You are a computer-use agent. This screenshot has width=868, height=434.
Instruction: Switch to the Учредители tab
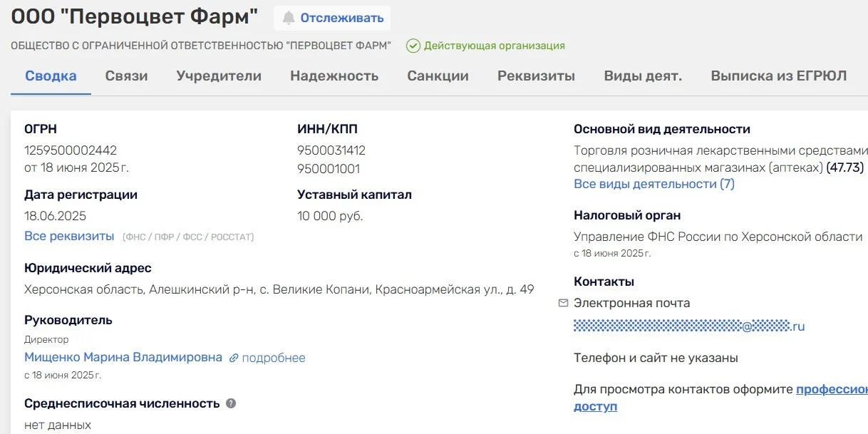219,76
